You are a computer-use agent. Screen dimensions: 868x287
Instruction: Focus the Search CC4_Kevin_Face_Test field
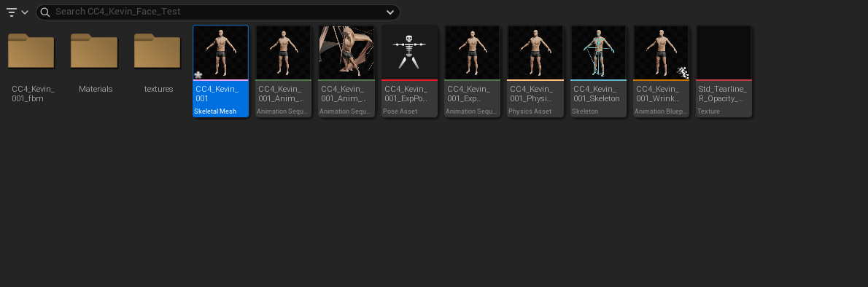pyautogui.click(x=218, y=12)
